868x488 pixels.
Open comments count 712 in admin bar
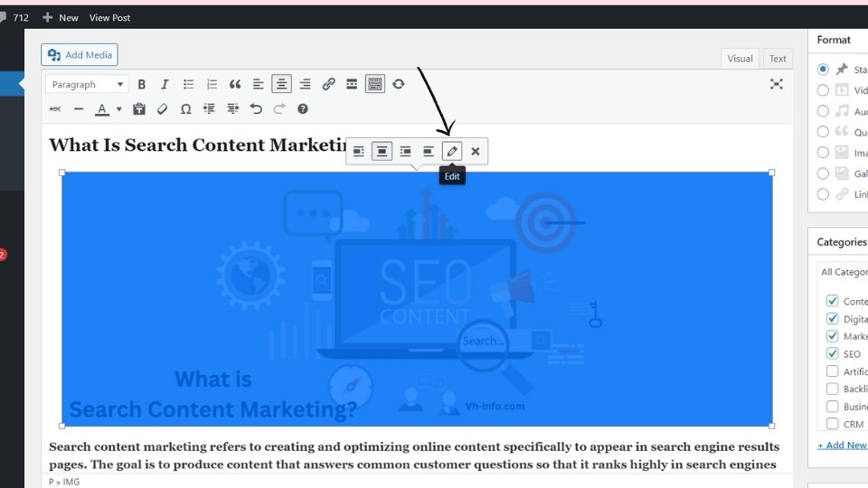click(15, 18)
